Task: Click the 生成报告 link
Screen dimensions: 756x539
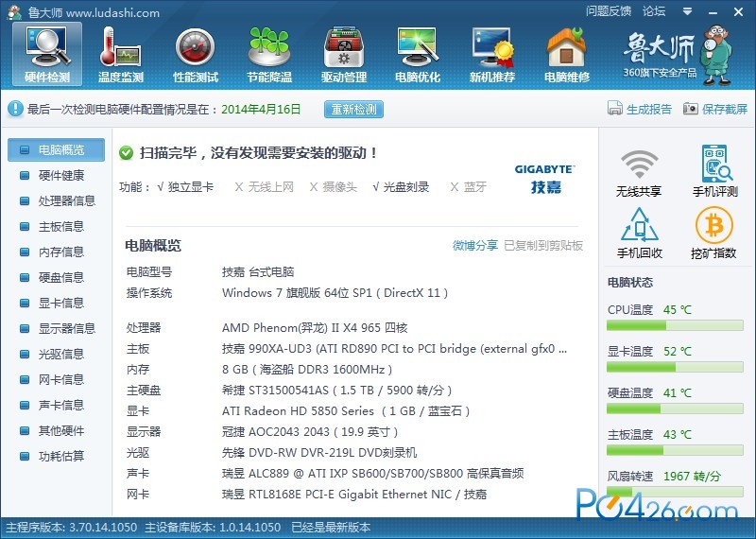Action: 649,109
